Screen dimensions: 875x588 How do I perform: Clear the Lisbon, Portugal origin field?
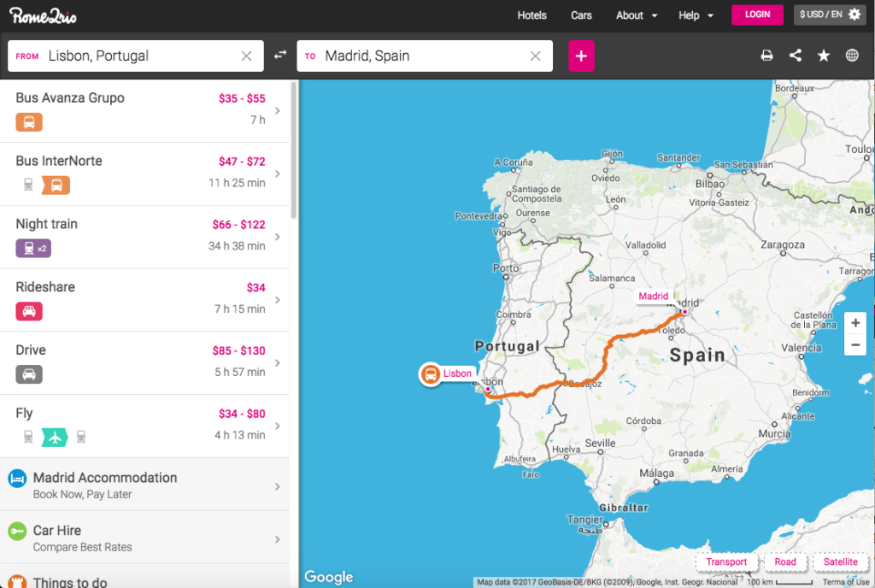point(246,56)
